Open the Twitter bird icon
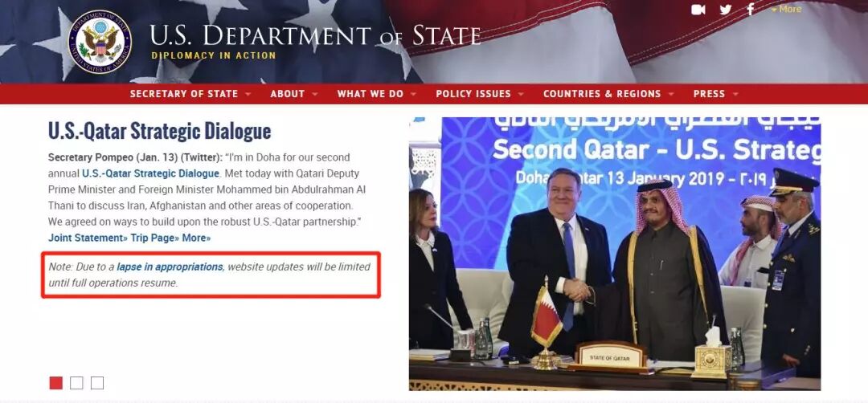The image size is (868, 403). coord(726,10)
